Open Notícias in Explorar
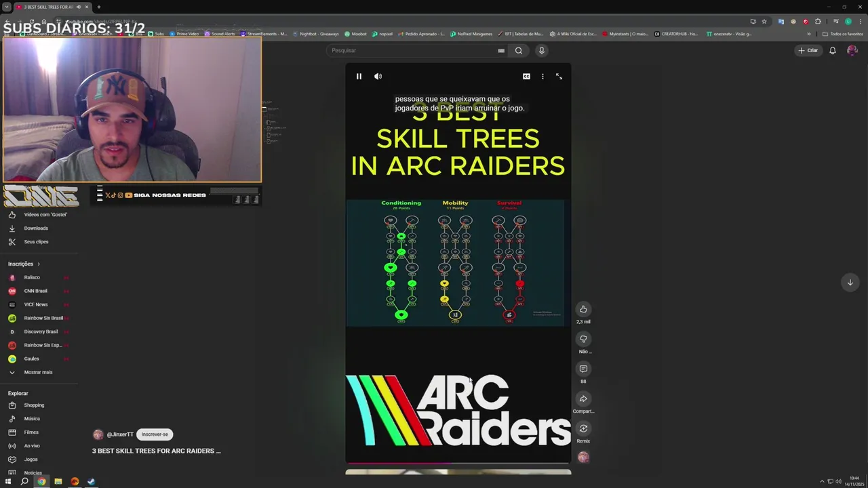This screenshot has width=868, height=488. tap(39, 472)
